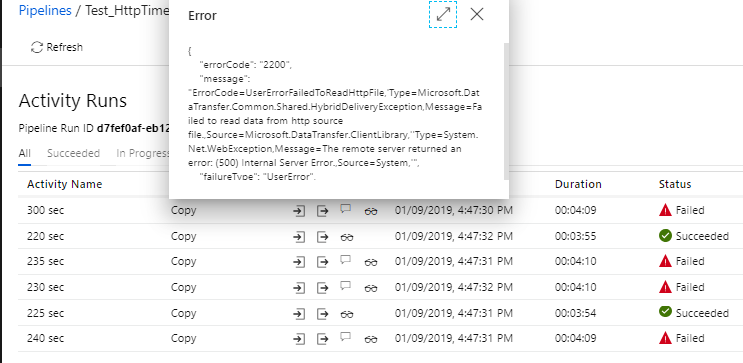
Task: Click run start 4:47:30 PM cell
Action: [x=453, y=210]
